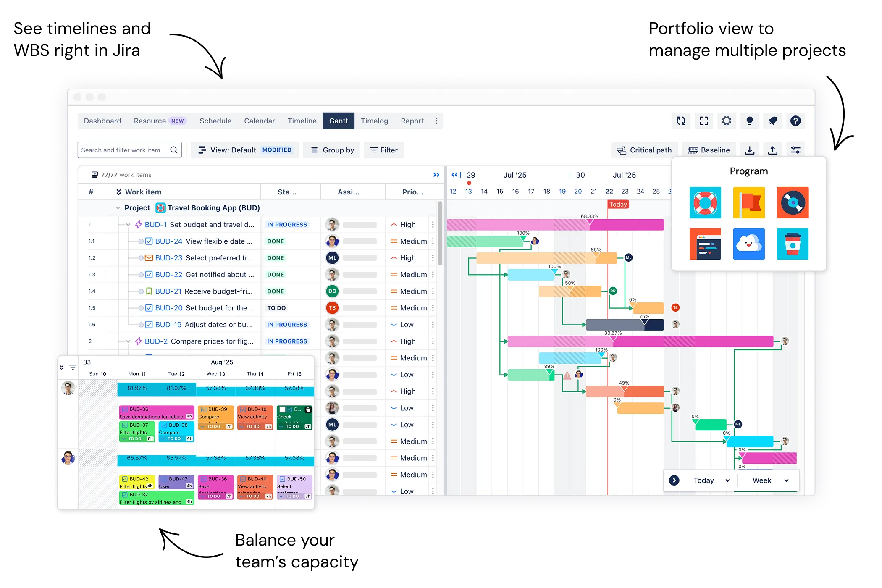This screenshot has width=882, height=588.
Task: Open display options sliders icon
Action: pos(795,150)
